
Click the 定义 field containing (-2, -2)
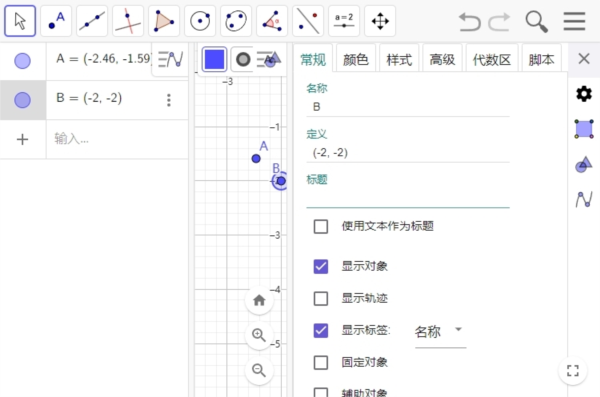pos(408,153)
